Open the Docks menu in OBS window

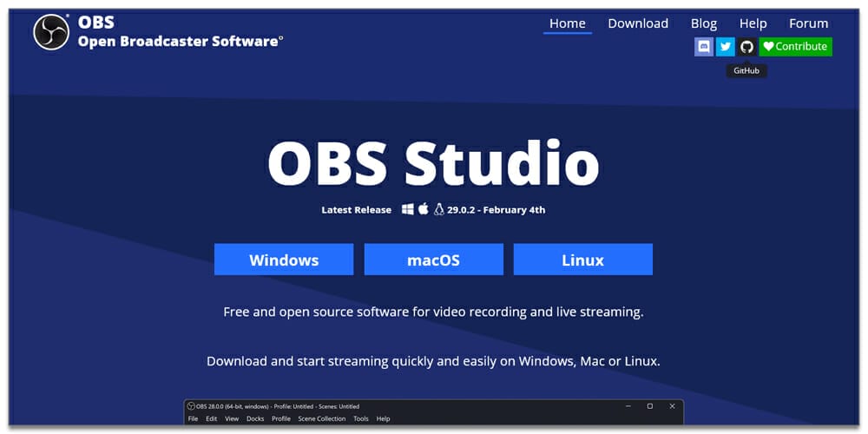[x=255, y=419]
